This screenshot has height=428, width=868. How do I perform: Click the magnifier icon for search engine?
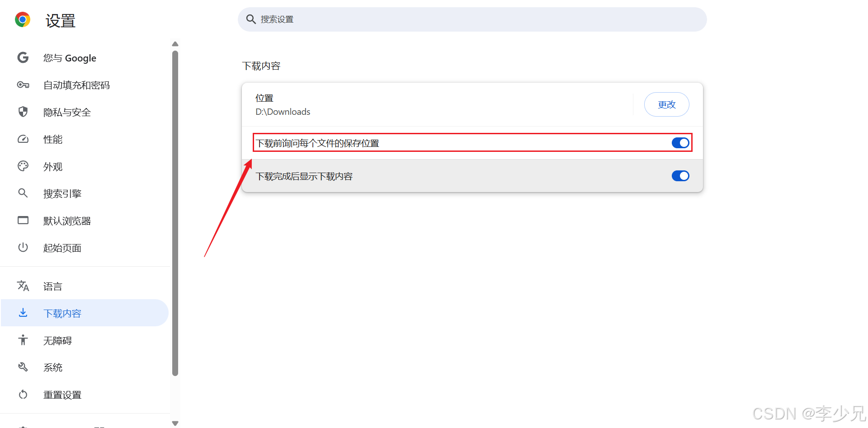click(x=23, y=193)
